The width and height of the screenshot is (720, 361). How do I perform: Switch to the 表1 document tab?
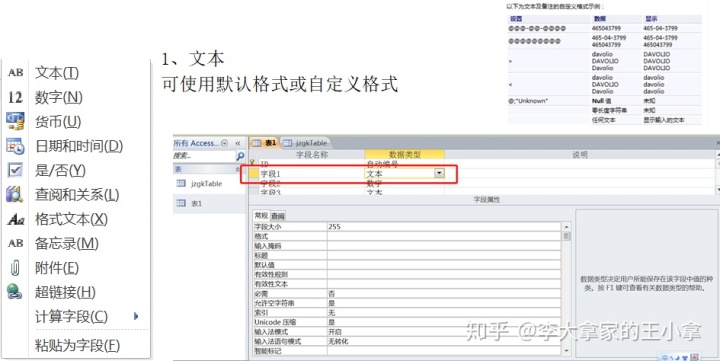click(x=265, y=143)
